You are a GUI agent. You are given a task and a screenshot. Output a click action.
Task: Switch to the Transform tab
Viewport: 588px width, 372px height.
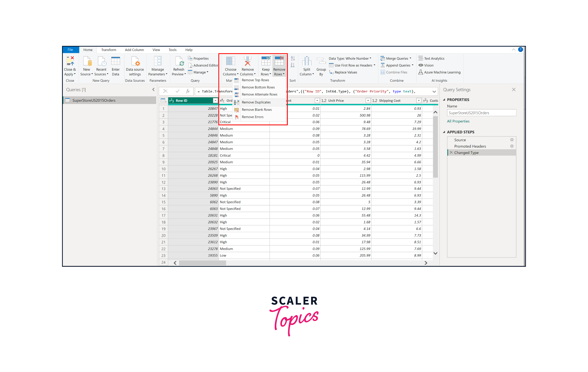coord(109,50)
